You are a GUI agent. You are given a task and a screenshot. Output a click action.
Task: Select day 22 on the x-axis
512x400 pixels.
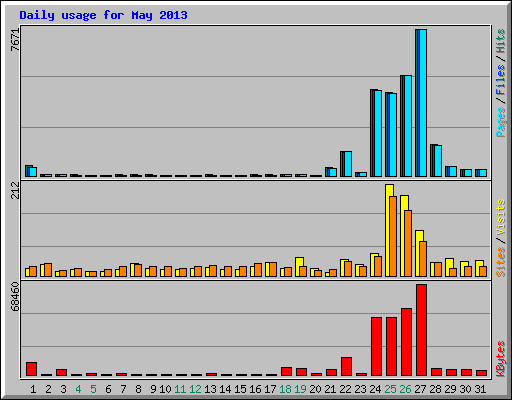click(x=345, y=389)
